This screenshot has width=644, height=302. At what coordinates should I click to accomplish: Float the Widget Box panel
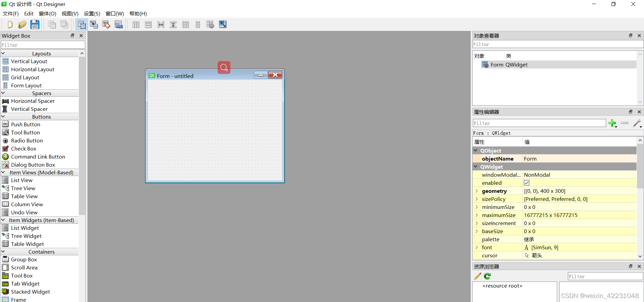coord(72,36)
